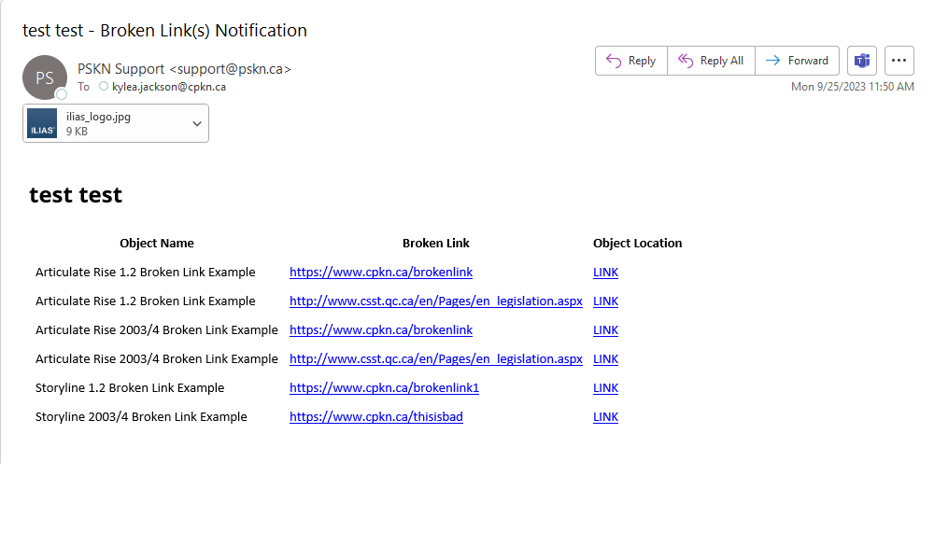Click the presence indicator beside kylea.jackson@cpkn.ca
The height and width of the screenshot is (560, 934).
coord(104,86)
